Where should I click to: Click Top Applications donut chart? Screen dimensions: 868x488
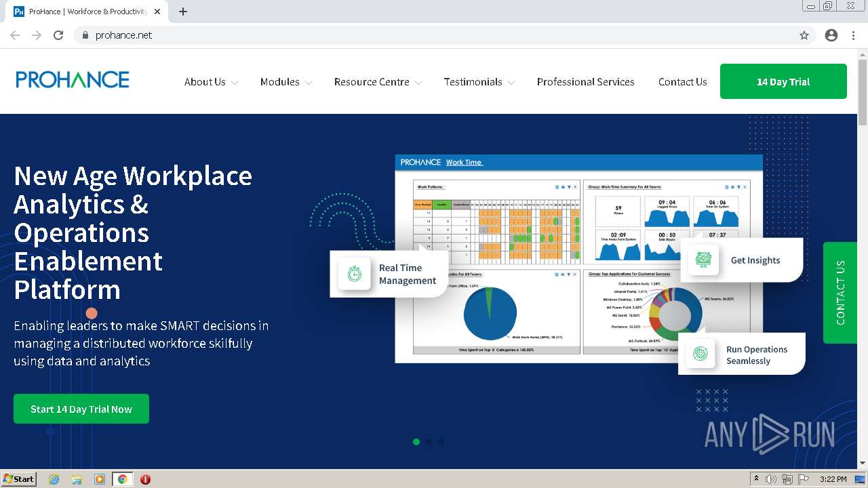coord(675,314)
